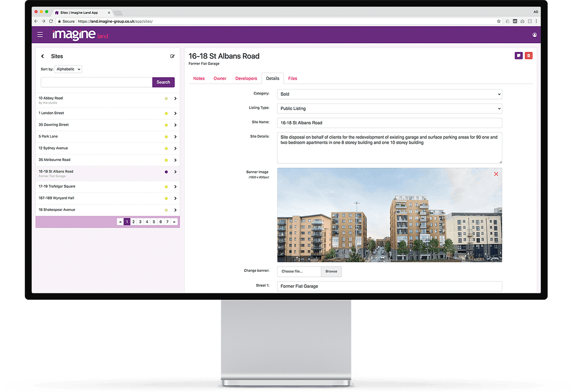This screenshot has width=572, height=392.
Task: Open the Category dropdown showing Sold
Action: tap(389, 94)
